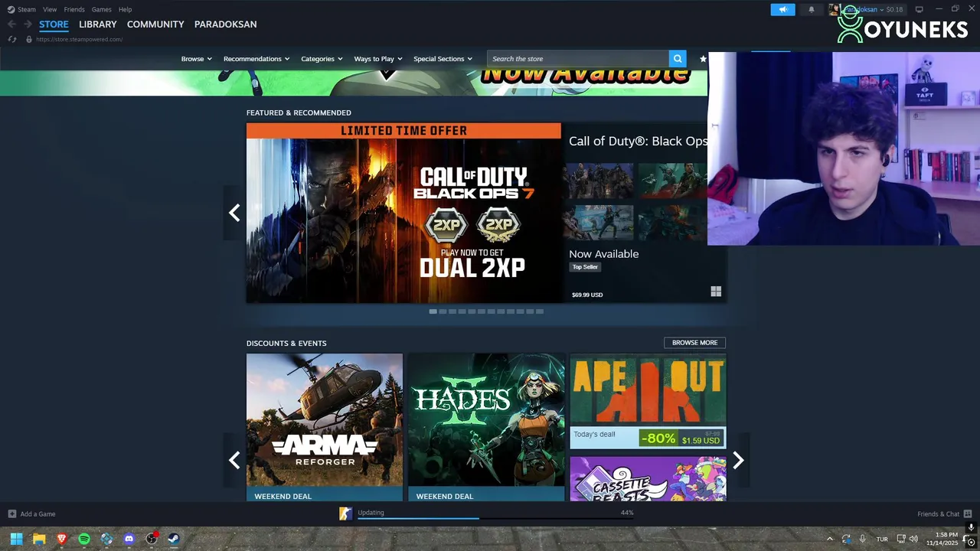Open the notifications bell
The height and width of the screenshot is (551, 980).
(812, 9)
